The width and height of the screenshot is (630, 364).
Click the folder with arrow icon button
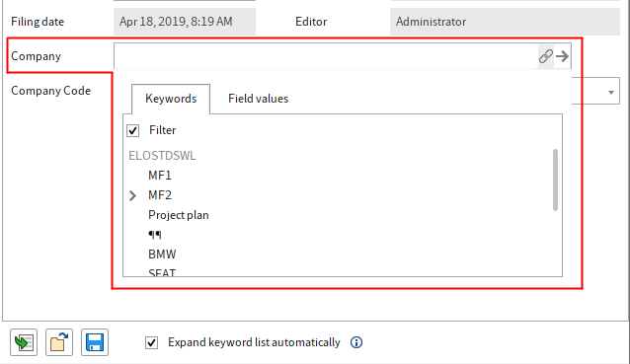point(59,342)
